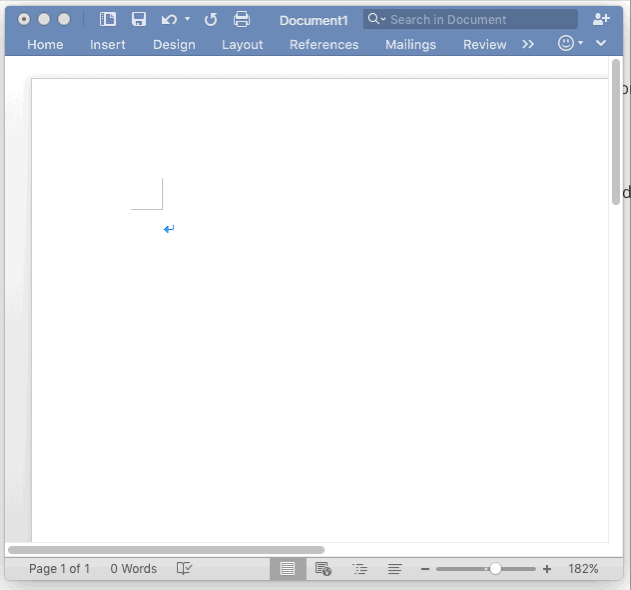Switch to Outline view
The image size is (631, 590).
pos(360,569)
